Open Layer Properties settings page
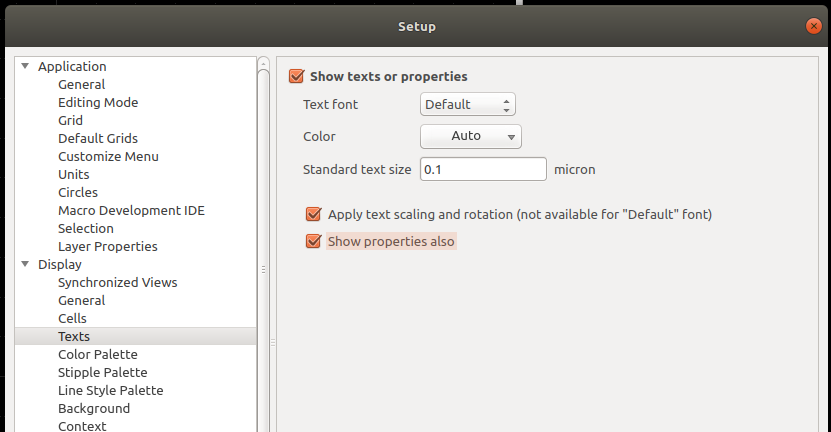The width and height of the screenshot is (831, 432). click(107, 246)
